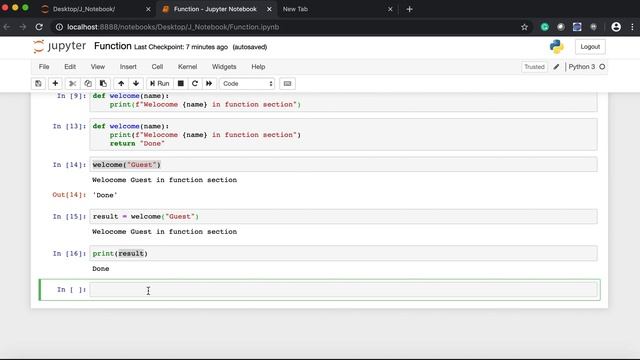Click the Last Checkpoint text
The height and width of the screenshot is (360, 640).
pos(181,47)
